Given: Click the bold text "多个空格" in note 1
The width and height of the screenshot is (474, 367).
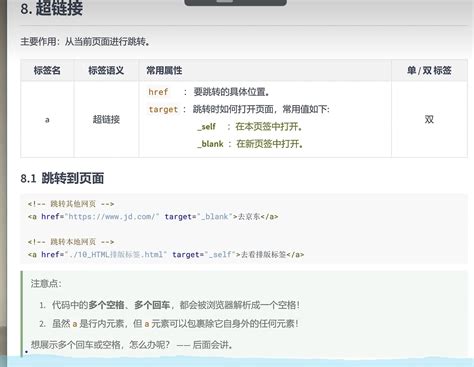Looking at the screenshot, I should pyautogui.click(x=106, y=305).
